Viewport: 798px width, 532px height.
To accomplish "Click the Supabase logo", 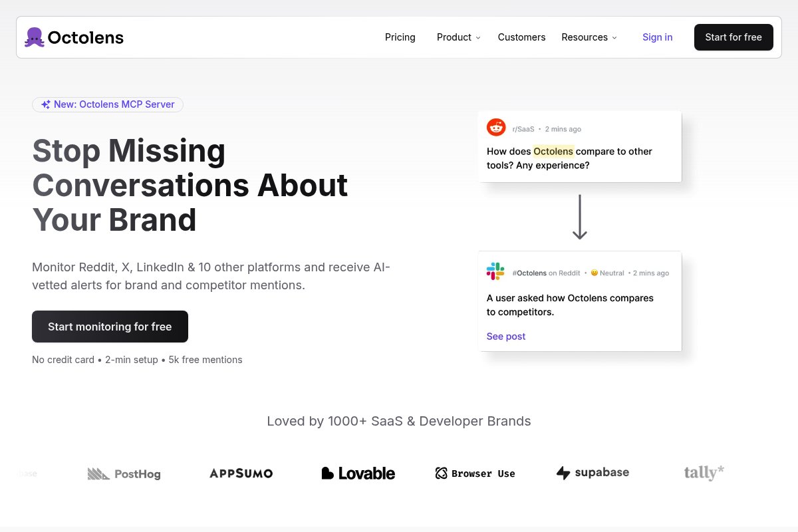I will click(x=593, y=473).
